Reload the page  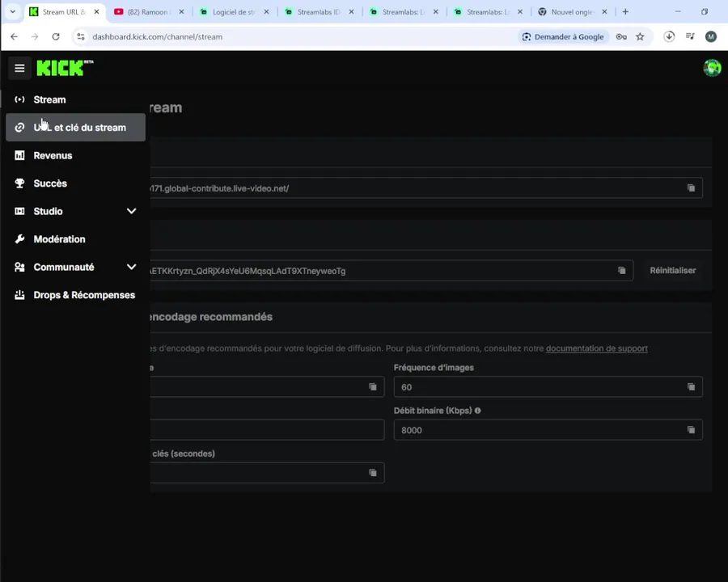click(x=56, y=36)
